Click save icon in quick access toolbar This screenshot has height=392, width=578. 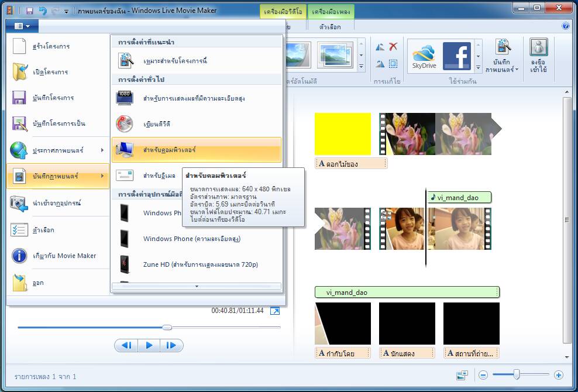30,11
